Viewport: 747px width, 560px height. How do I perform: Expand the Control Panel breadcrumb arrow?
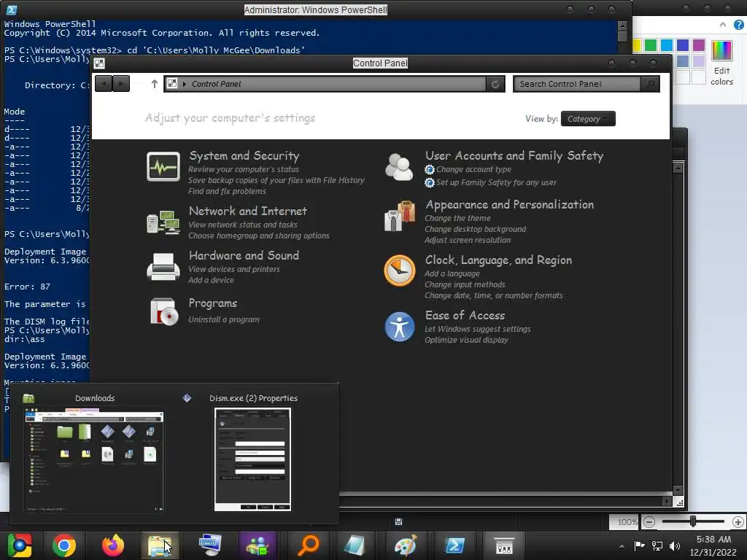(185, 85)
